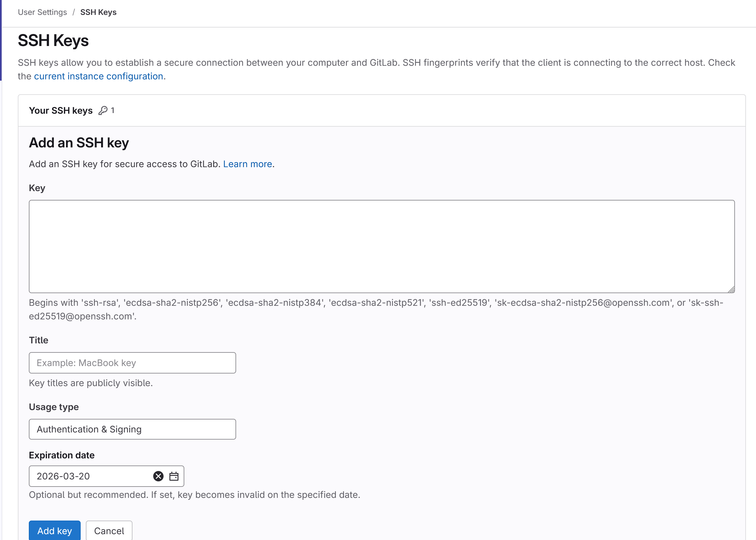This screenshot has height=540, width=756.
Task: Focus the Key text area
Action: click(382, 247)
